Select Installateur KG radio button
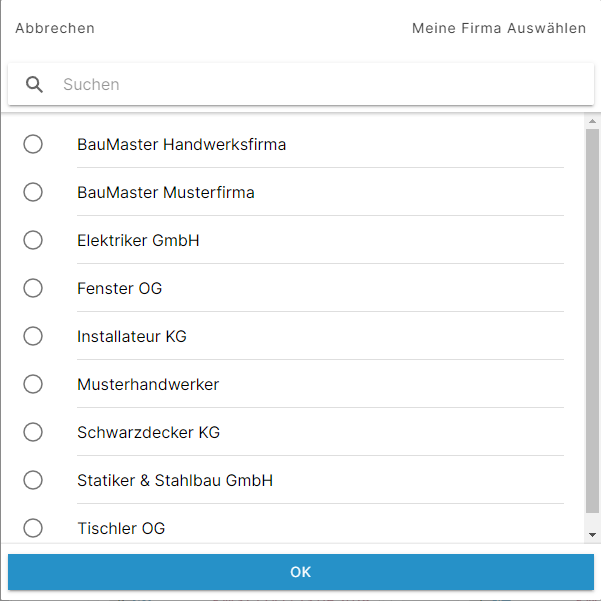 click(33, 336)
